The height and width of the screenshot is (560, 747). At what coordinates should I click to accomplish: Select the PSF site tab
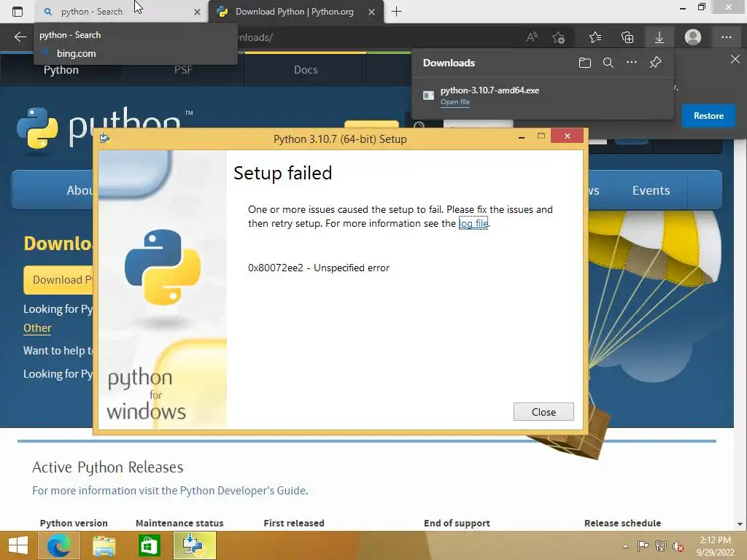183,70
